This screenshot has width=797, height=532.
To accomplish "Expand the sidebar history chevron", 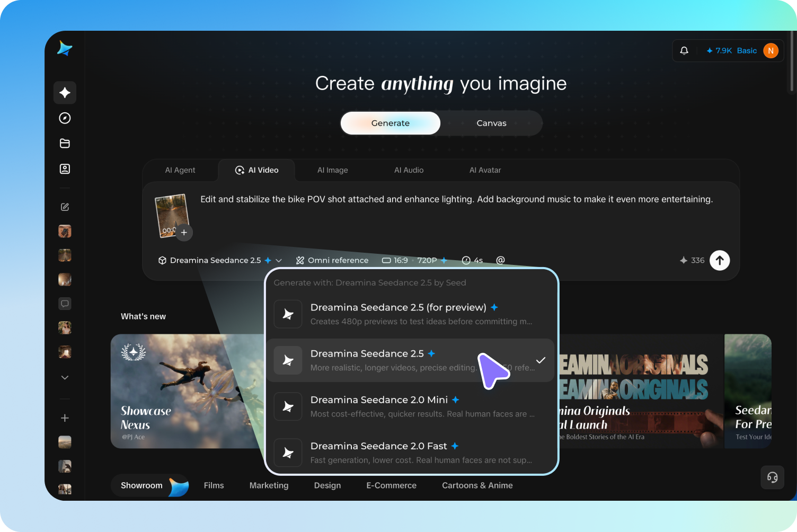I will (65, 378).
